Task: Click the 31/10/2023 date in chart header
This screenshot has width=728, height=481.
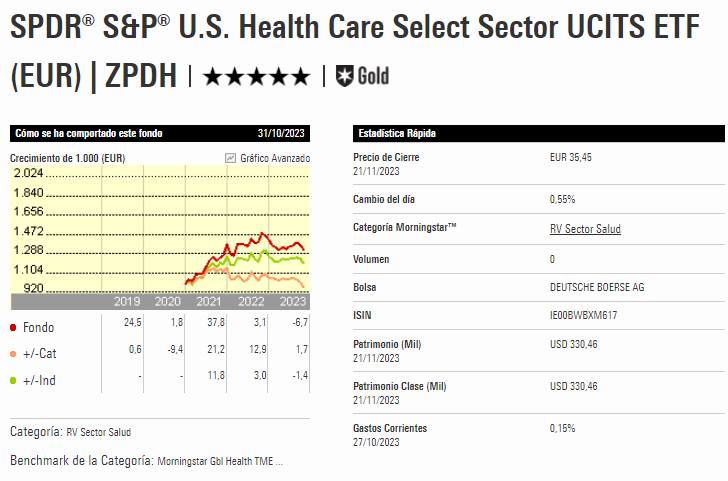Action: [x=283, y=133]
